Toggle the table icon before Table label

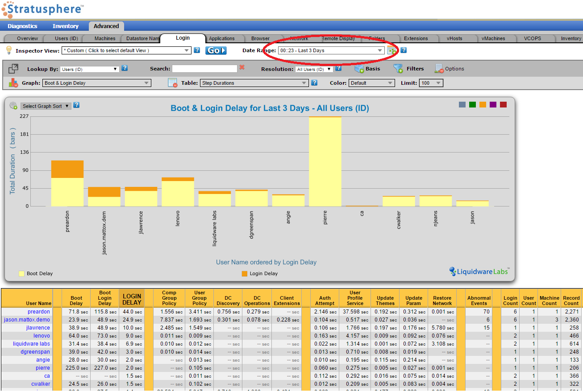point(173,83)
